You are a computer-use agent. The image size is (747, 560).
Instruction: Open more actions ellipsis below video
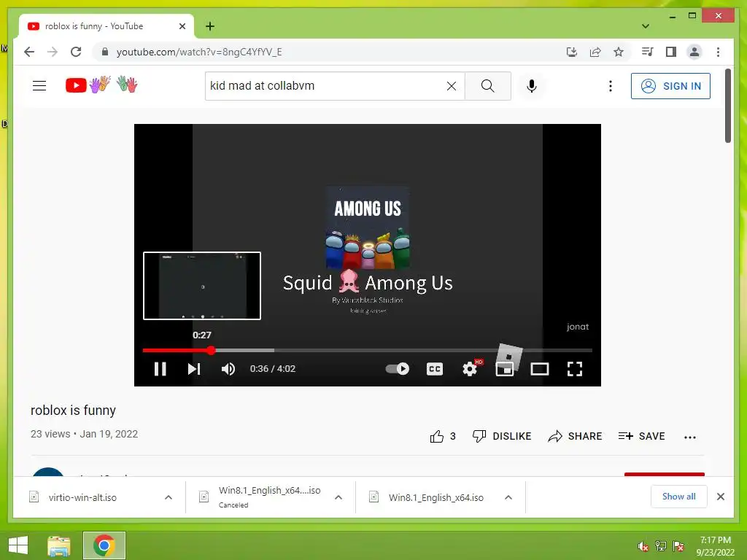(690, 437)
